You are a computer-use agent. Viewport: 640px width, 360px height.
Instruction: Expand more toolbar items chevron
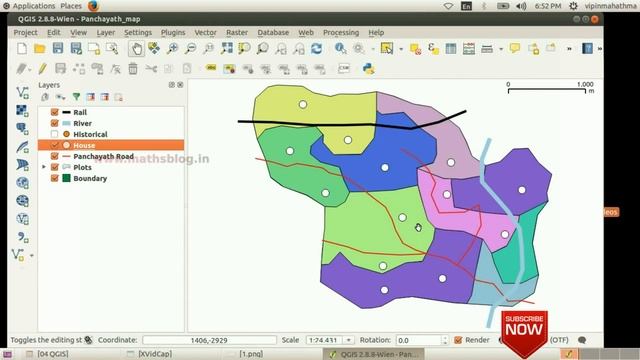pyautogui.click(x=569, y=49)
